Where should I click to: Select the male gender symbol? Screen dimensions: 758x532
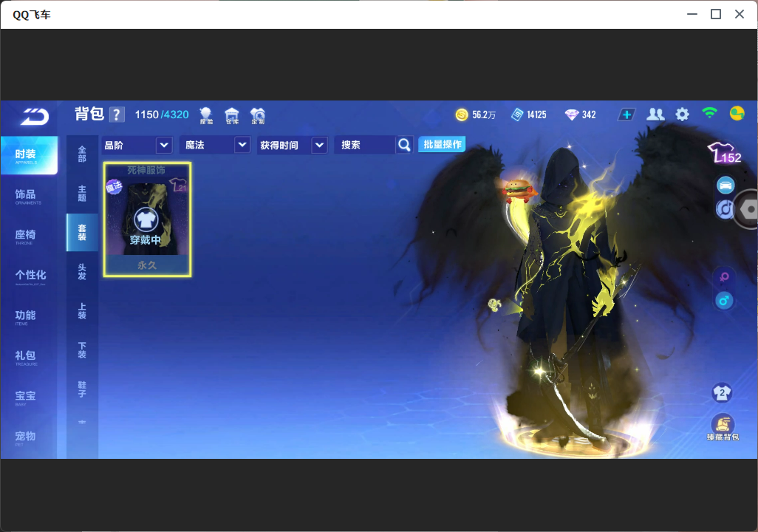(724, 301)
